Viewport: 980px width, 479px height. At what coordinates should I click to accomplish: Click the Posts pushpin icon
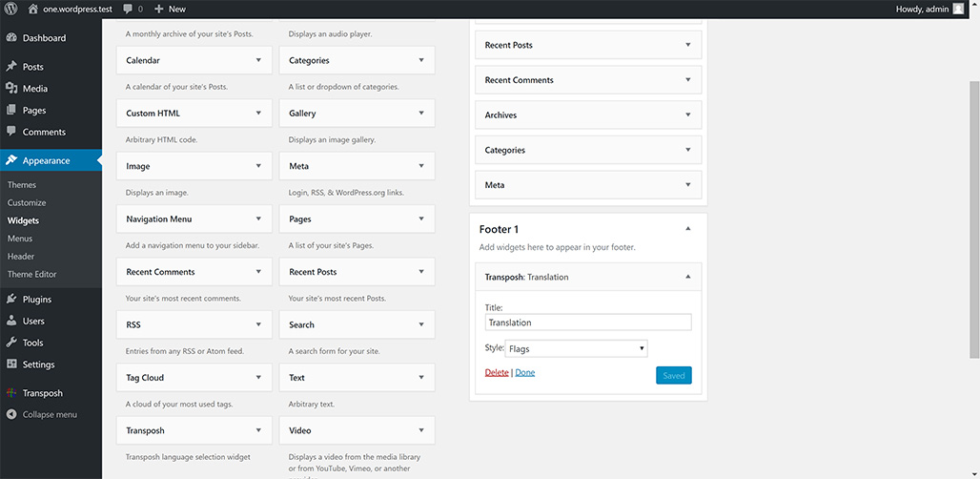pyautogui.click(x=11, y=66)
